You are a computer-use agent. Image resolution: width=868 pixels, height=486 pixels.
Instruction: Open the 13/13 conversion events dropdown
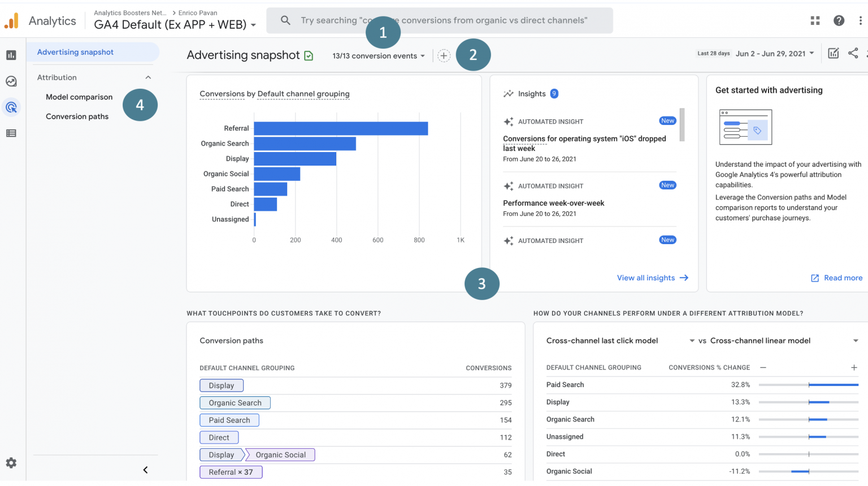tap(378, 56)
